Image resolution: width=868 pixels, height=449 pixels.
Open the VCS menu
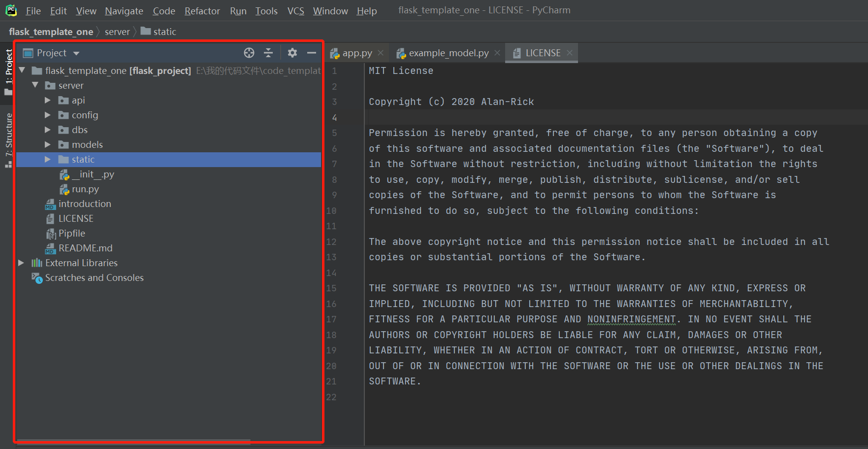point(296,11)
